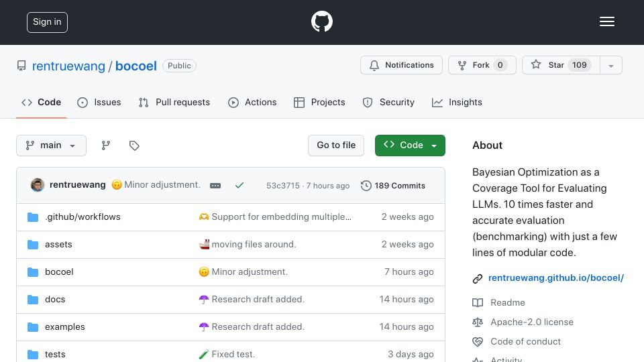The image size is (644, 362).
Task: Open docs row 'Research draft added' commit
Action: point(258,299)
